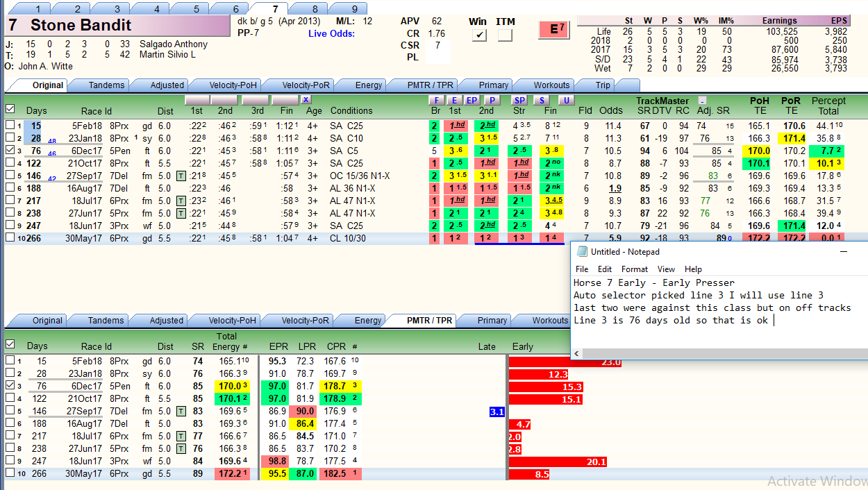Click the E button above the 1st call column
This screenshot has height=490, width=868.
tap(454, 100)
